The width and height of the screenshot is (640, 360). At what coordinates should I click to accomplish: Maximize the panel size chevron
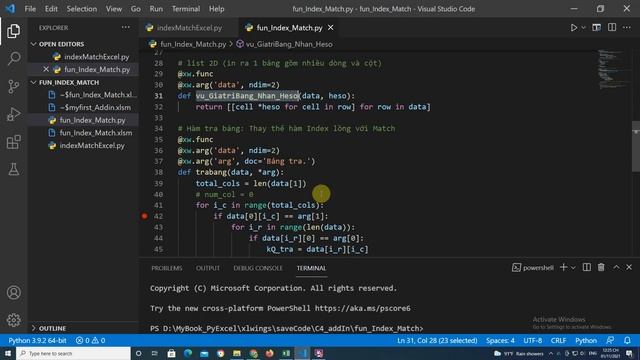coord(616,267)
